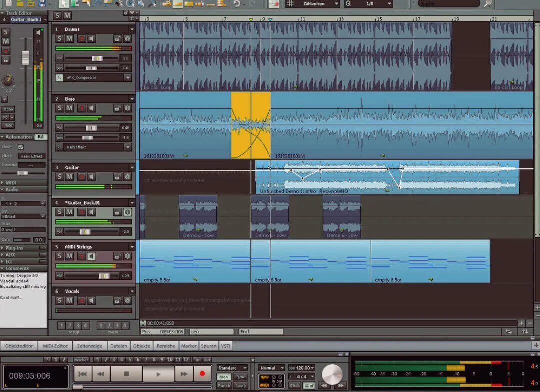The image size is (540, 392).
Task: Toggle the Mon button in transport
Action: (x=224, y=377)
